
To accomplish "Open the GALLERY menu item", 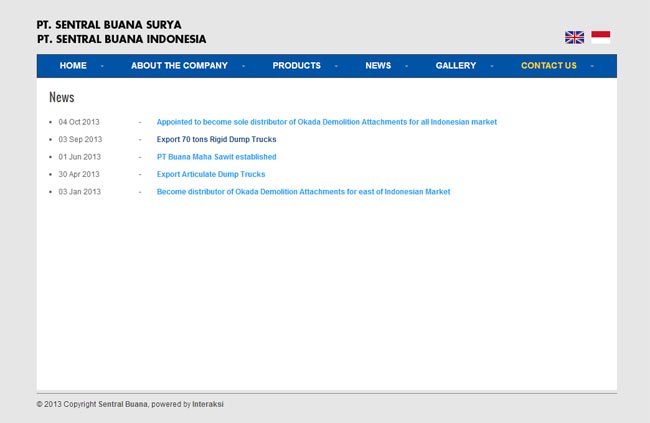I will coord(456,66).
